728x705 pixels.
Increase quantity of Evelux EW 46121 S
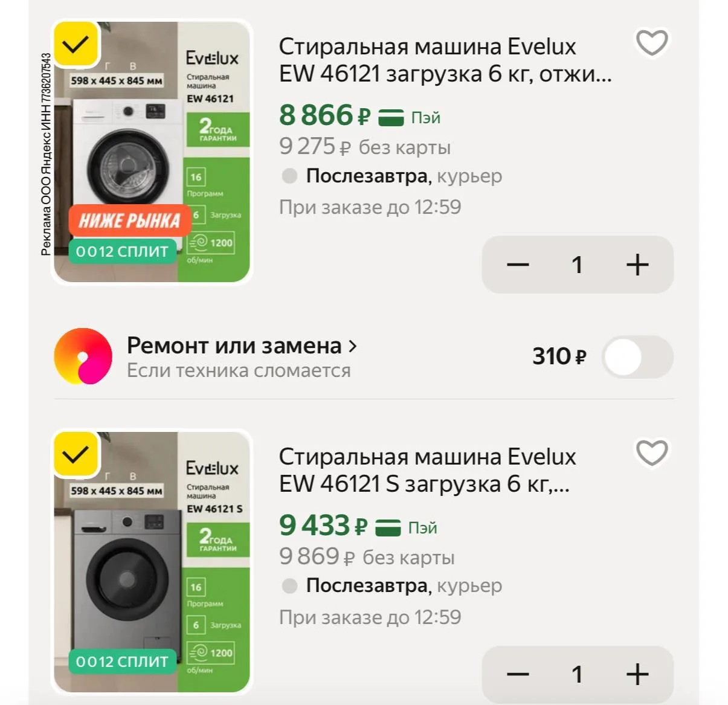tap(637, 674)
